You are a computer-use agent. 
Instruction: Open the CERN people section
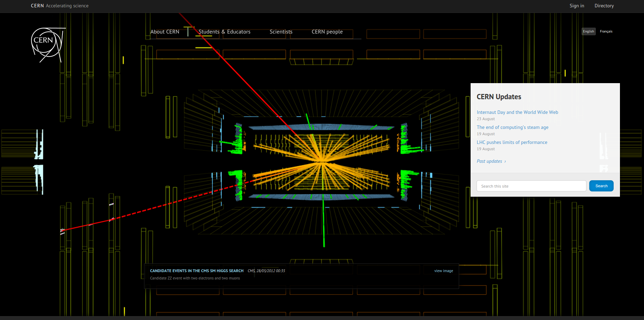(x=327, y=32)
